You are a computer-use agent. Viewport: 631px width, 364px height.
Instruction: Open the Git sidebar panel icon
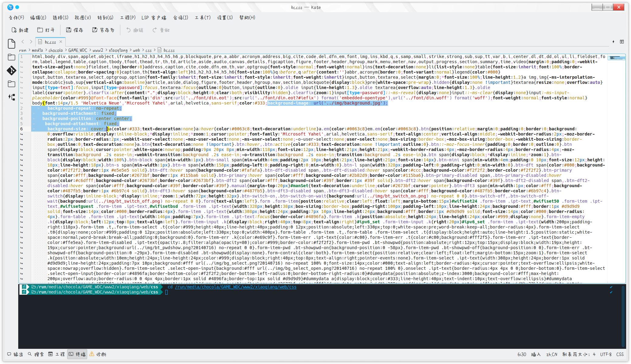point(12,70)
